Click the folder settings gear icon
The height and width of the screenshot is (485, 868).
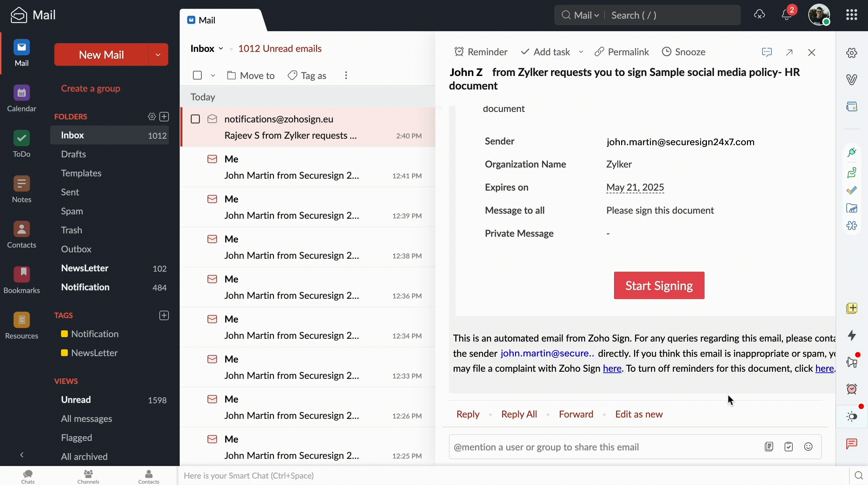152,117
